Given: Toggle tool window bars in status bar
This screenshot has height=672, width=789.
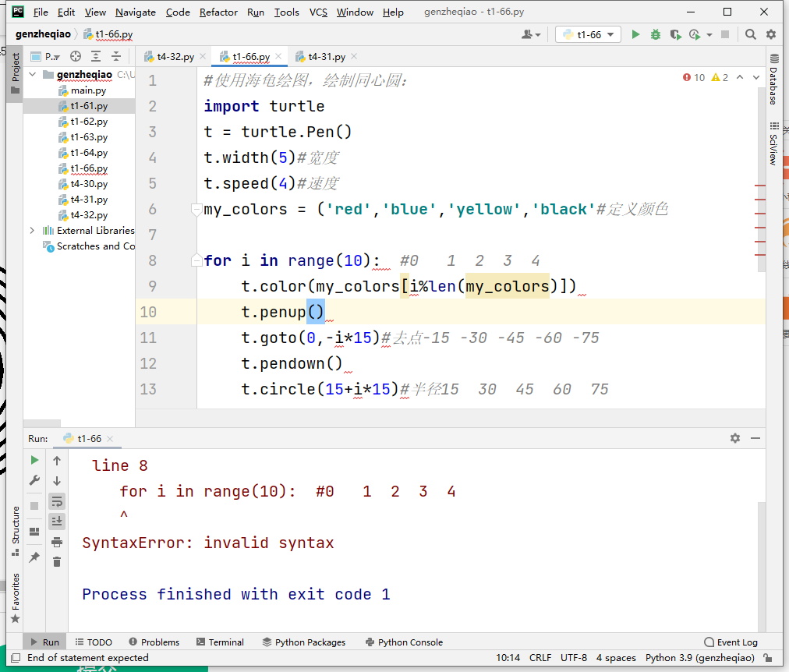Looking at the screenshot, I should (x=16, y=658).
